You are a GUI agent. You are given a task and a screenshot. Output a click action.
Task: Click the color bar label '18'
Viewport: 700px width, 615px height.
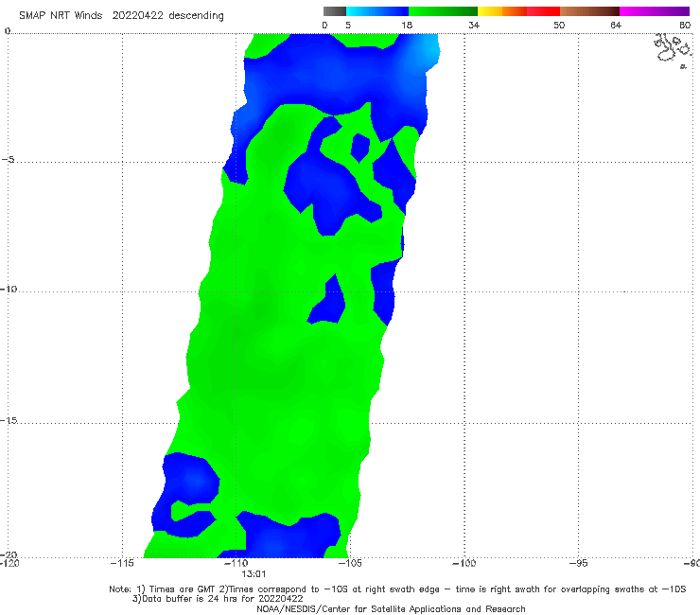coord(407,25)
